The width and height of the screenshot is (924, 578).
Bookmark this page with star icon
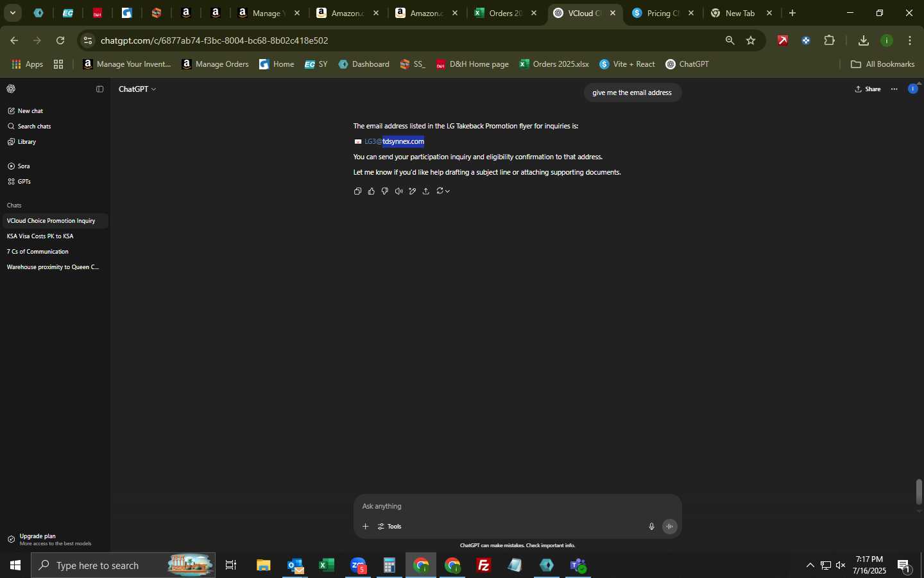pos(751,40)
